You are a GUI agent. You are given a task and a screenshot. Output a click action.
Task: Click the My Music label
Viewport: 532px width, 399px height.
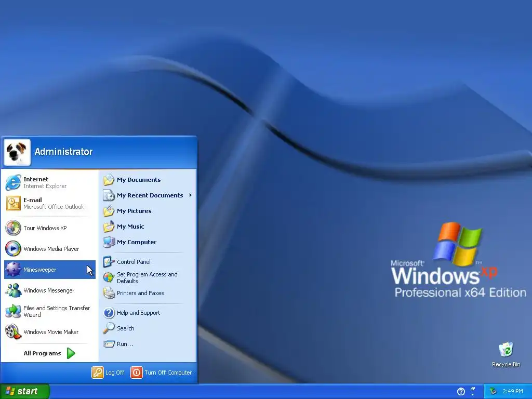130,227
